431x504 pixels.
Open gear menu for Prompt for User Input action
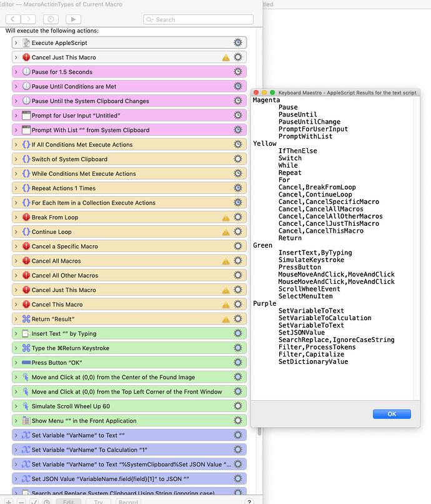pyautogui.click(x=237, y=115)
